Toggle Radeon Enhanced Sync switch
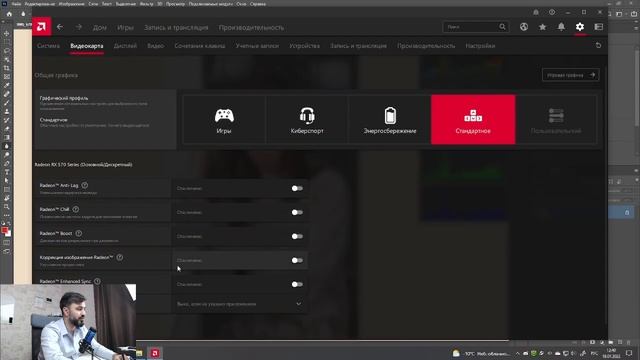This screenshot has height=360, width=640. [x=297, y=284]
